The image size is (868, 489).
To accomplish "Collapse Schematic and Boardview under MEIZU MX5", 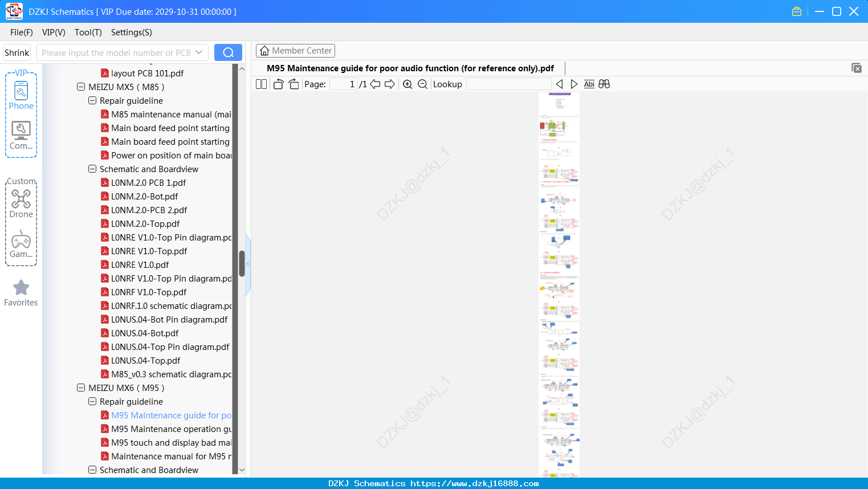I will (x=92, y=169).
